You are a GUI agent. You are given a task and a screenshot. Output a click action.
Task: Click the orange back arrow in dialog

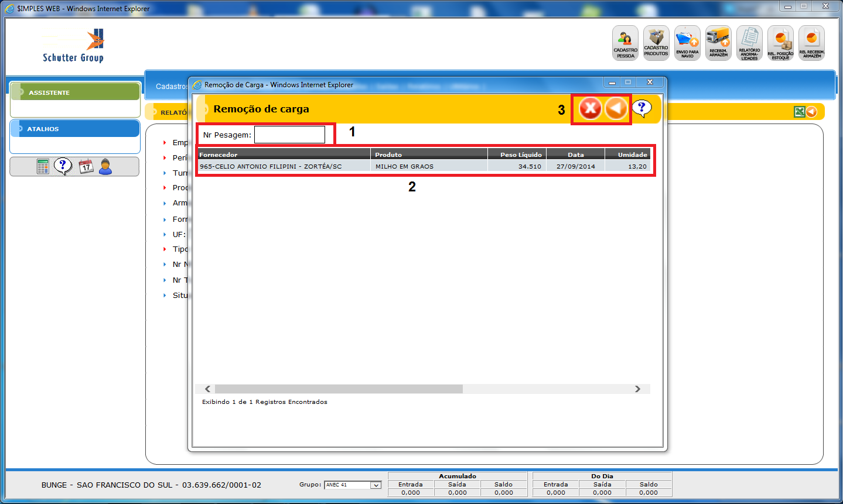616,109
